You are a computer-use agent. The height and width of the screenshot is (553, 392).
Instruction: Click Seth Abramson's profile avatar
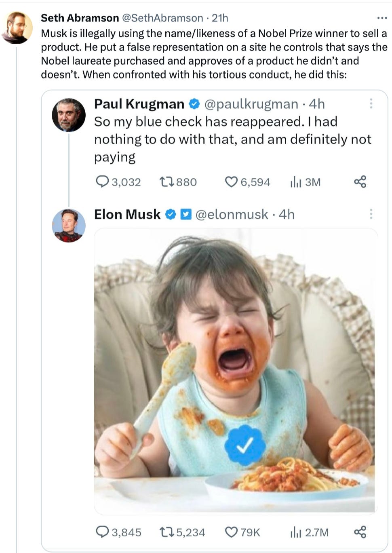coord(17,27)
